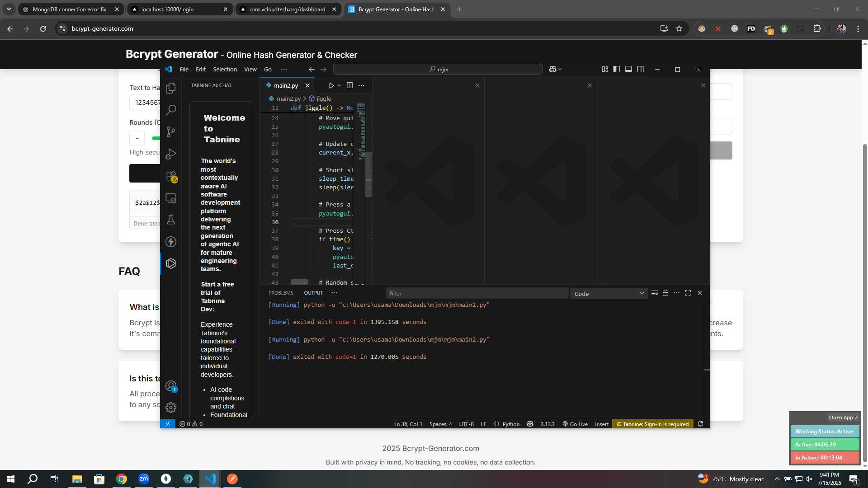The height and width of the screenshot is (488, 868).
Task: Switch to localhost:10000/login browser tab
Action: pyautogui.click(x=179, y=9)
